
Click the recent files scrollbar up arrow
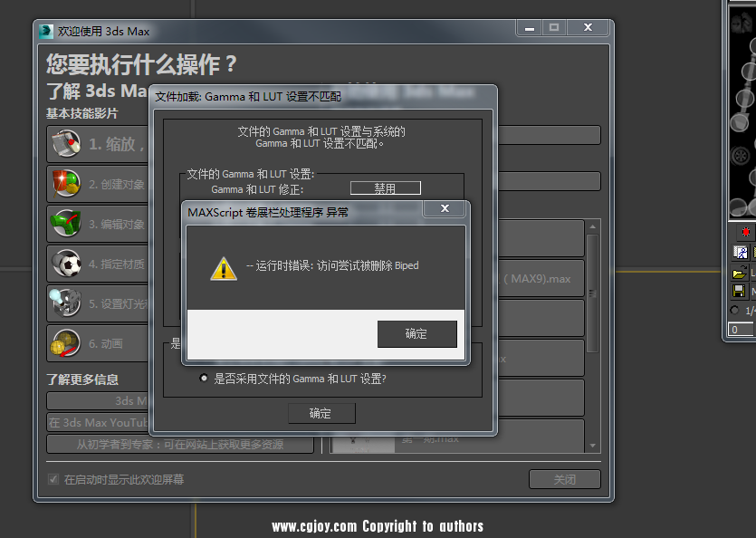[x=592, y=226]
